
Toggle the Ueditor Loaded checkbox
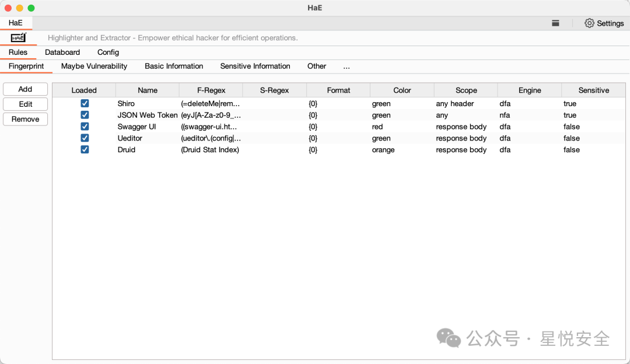[85, 138]
